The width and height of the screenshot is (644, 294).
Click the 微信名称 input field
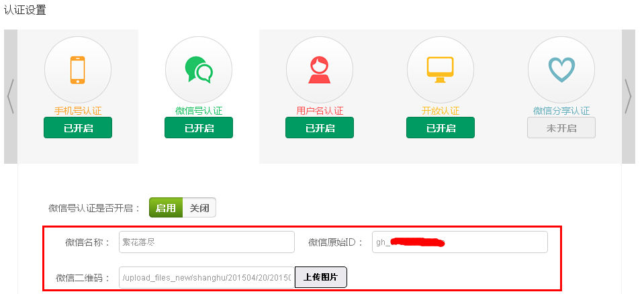[x=207, y=242]
